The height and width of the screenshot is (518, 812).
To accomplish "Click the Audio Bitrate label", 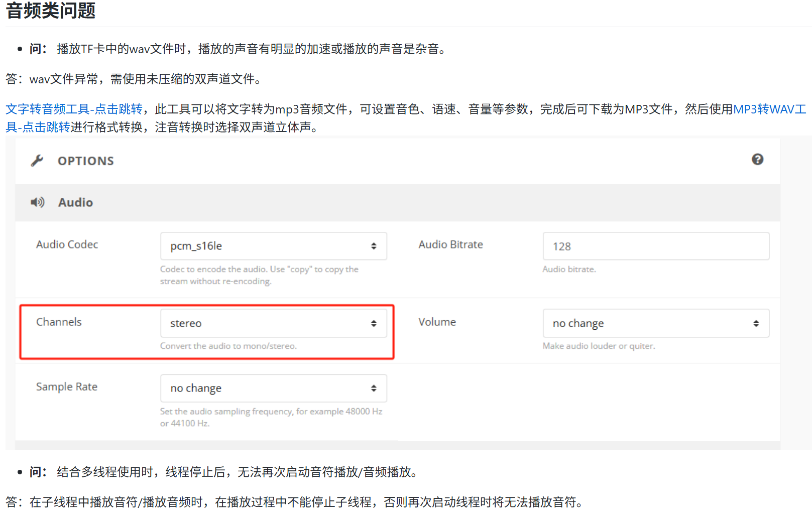I will pos(450,244).
